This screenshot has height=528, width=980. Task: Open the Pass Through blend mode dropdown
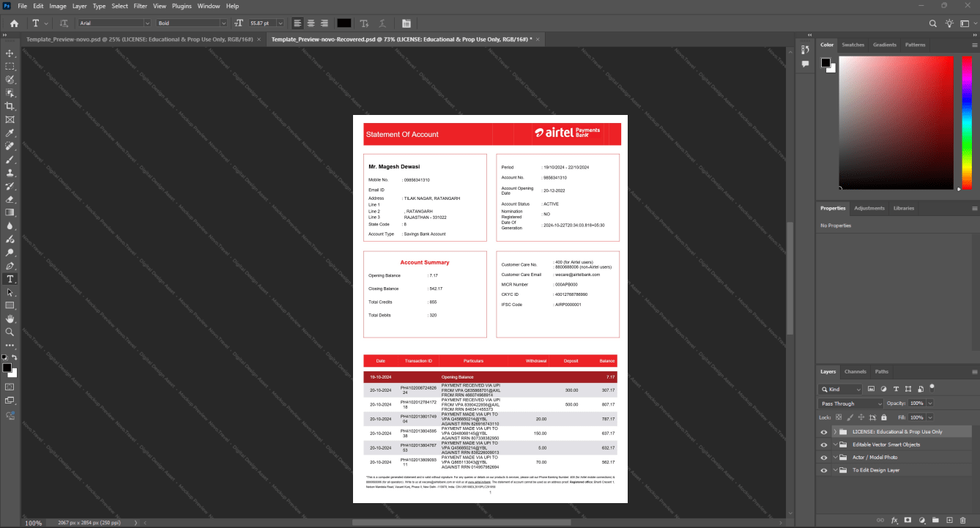tap(852, 404)
